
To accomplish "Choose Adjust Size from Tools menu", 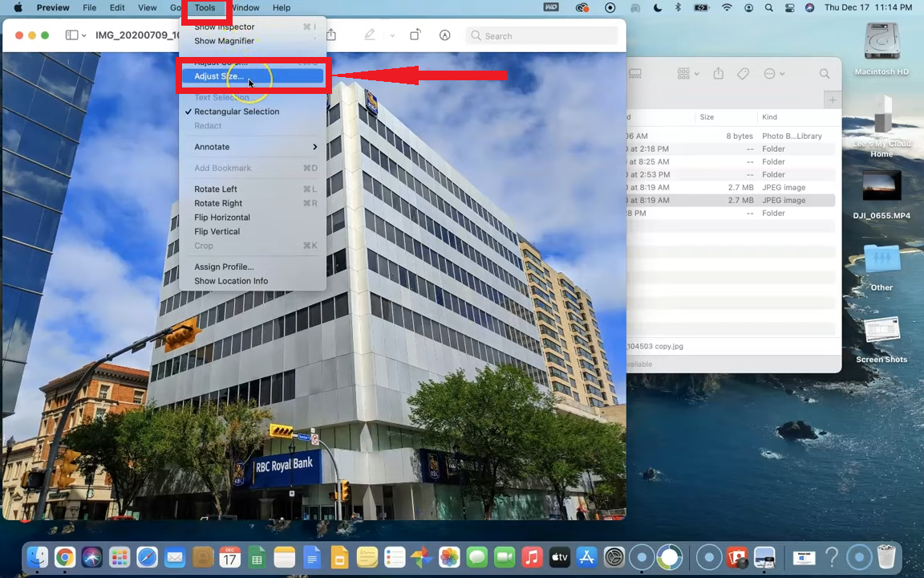I will click(x=219, y=76).
